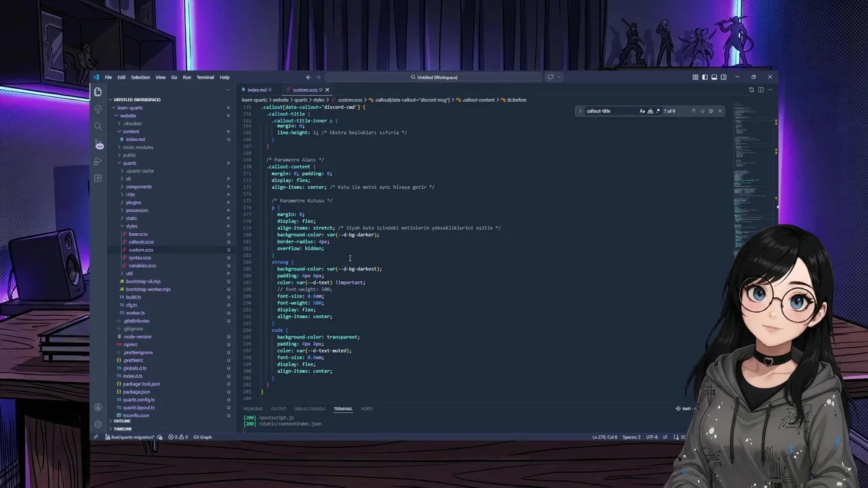The height and width of the screenshot is (488, 868).
Task: Collapse the styles folder
Action: click(132, 226)
